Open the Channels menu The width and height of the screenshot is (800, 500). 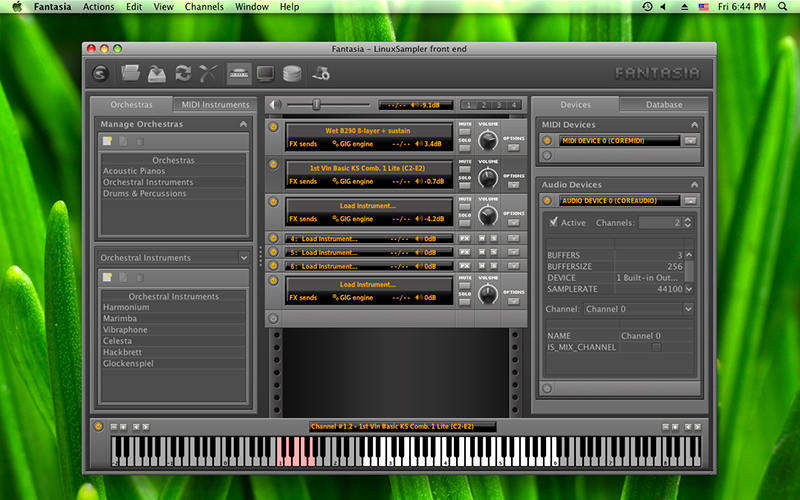click(204, 7)
